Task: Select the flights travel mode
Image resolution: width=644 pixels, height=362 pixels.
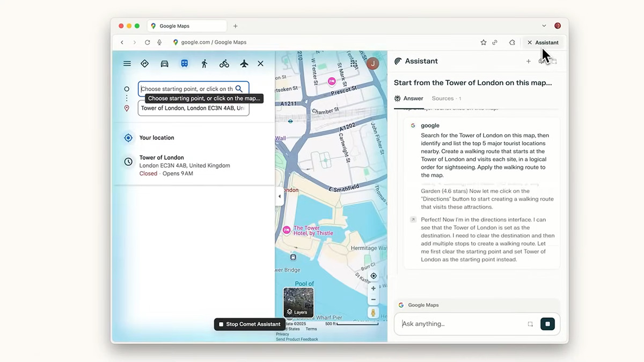Action: (244, 64)
